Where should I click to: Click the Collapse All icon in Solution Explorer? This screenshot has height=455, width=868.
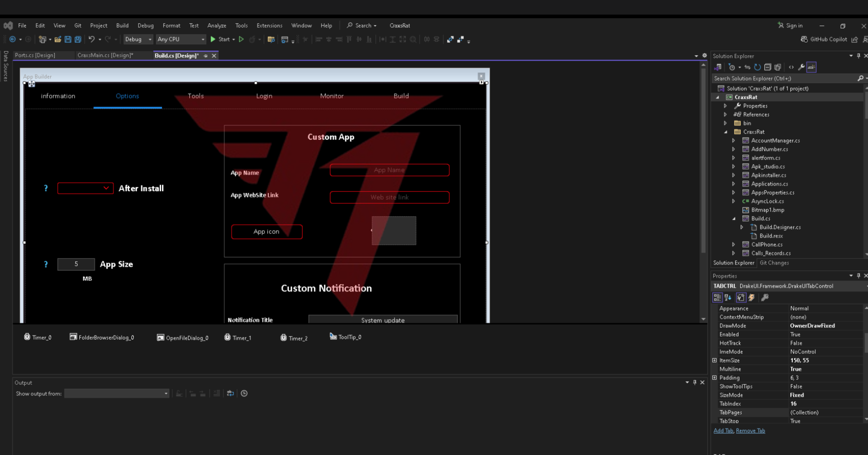(x=768, y=67)
